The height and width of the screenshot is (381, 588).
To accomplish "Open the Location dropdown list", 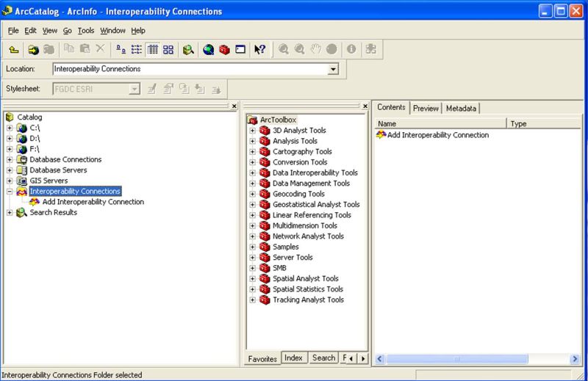I will [x=333, y=69].
